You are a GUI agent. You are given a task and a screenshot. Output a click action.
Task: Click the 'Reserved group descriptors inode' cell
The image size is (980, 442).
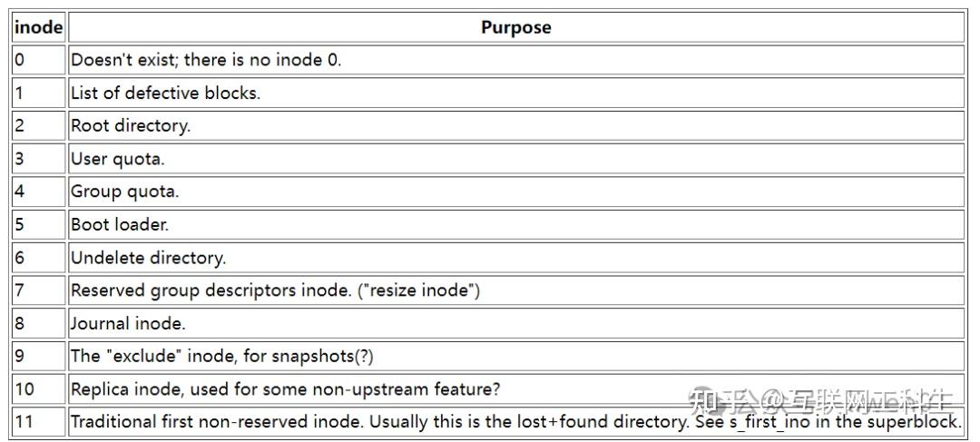tap(515, 290)
